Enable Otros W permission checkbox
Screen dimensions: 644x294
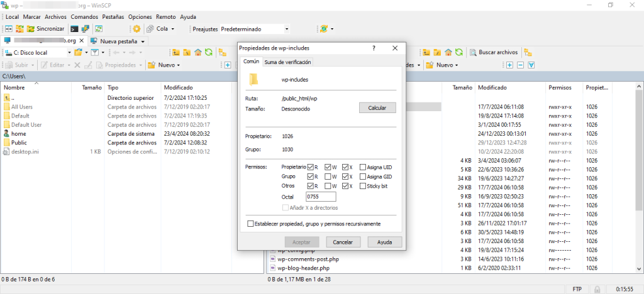tap(328, 186)
